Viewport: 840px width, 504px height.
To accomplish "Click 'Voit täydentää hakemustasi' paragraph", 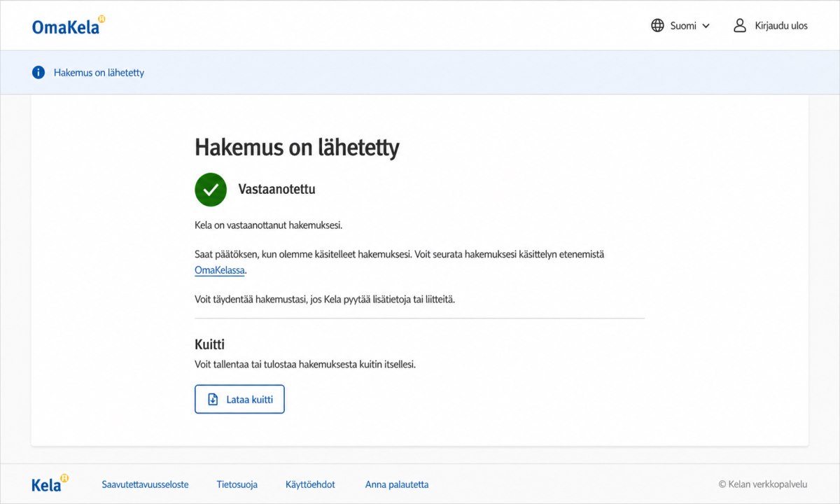I will pos(325,299).
